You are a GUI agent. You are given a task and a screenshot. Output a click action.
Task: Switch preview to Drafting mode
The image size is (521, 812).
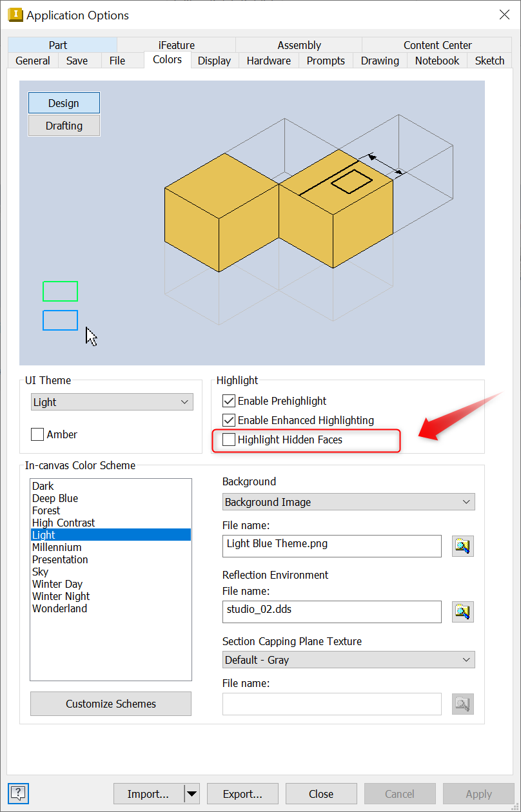coord(64,125)
